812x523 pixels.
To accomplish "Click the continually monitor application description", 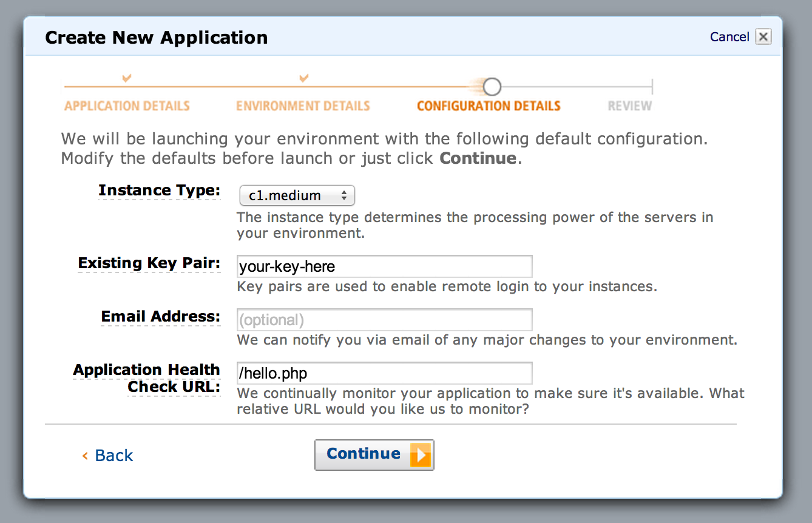I will pos(490,401).
